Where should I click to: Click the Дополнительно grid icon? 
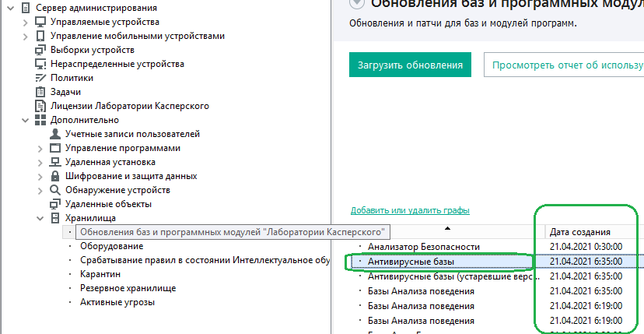40,120
